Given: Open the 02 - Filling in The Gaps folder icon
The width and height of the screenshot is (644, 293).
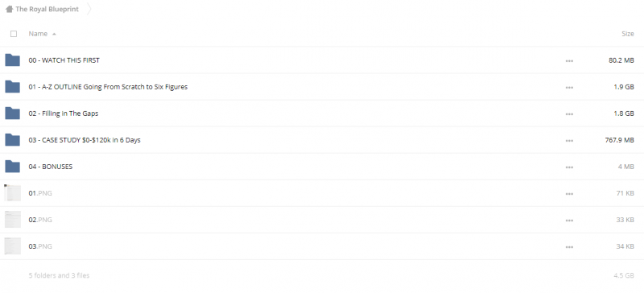Looking at the screenshot, I should pos(12,113).
